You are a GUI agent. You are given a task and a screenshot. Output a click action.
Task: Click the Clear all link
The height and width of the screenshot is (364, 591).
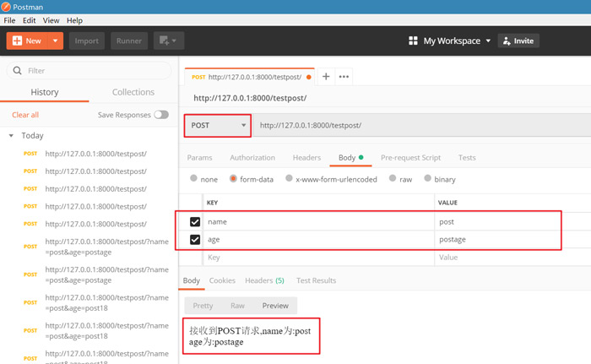(25, 115)
